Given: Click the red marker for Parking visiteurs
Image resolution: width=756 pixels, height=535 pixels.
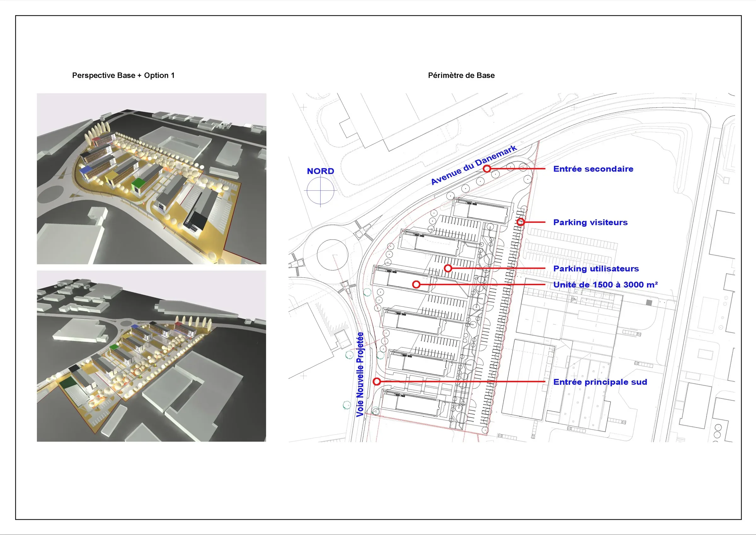Looking at the screenshot, I should 520,222.
